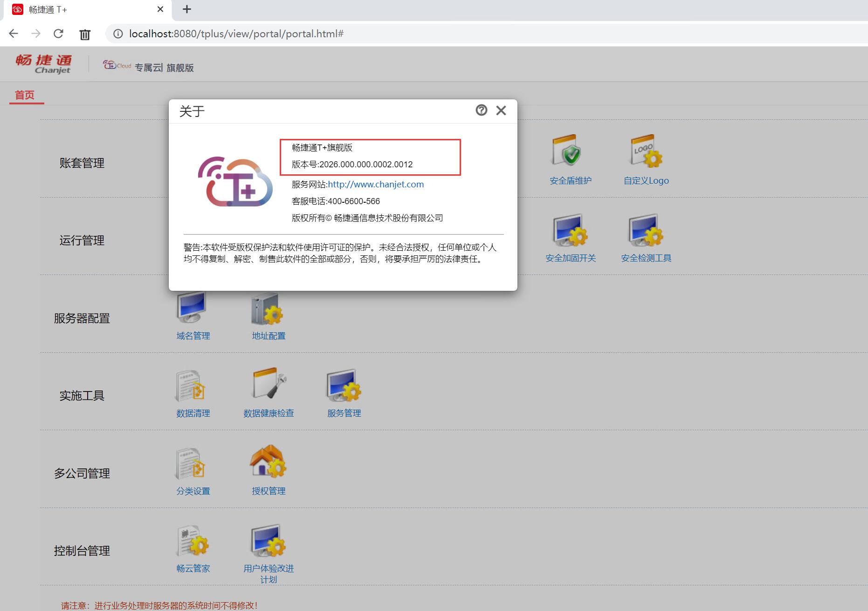Open the 自定义Logo icon
The width and height of the screenshot is (868, 611).
[x=646, y=151]
